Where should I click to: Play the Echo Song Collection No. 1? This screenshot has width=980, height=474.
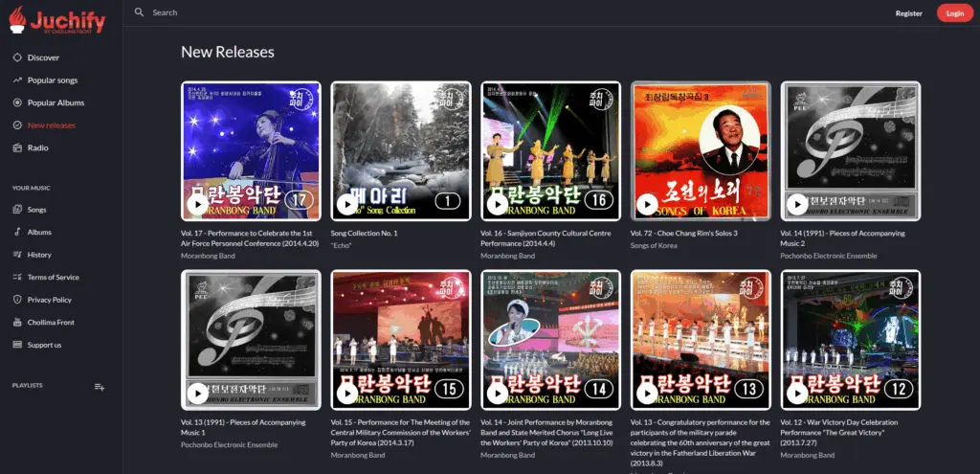click(346, 203)
